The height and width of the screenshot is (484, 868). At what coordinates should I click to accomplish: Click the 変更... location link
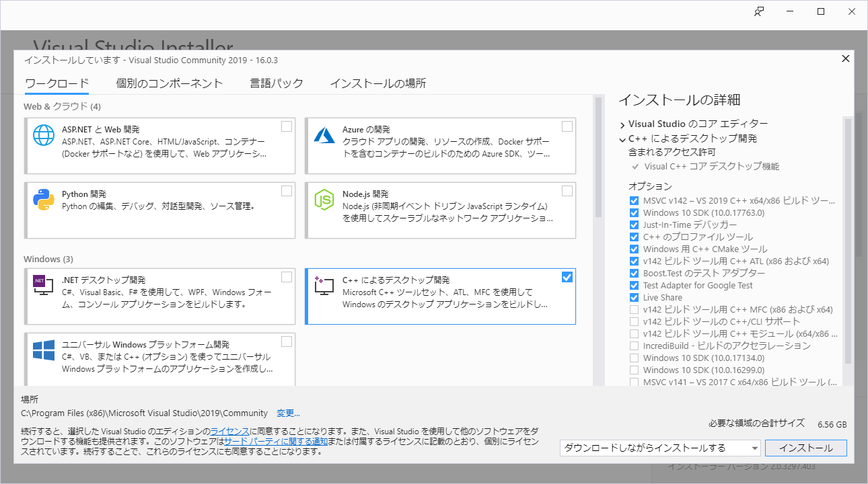(288, 413)
